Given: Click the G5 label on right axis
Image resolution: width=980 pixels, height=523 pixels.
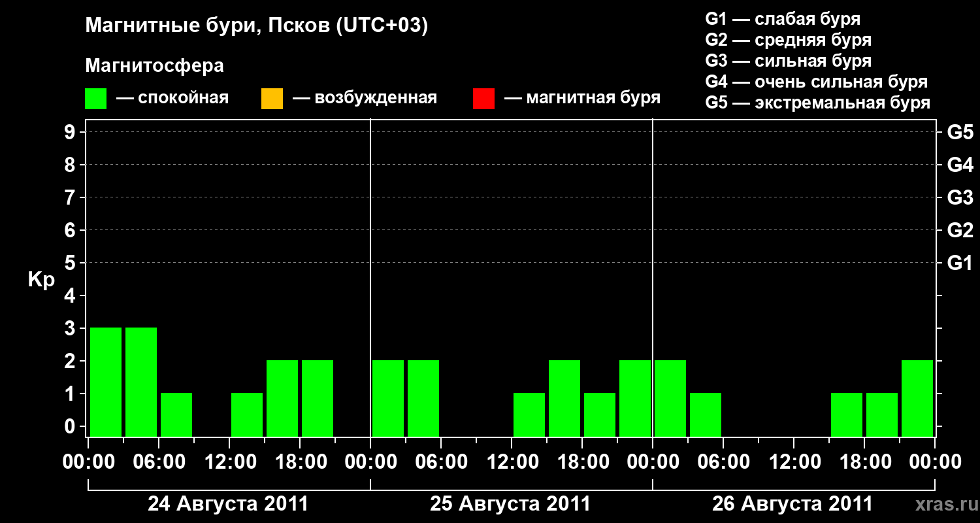Looking at the screenshot, I should point(960,132).
